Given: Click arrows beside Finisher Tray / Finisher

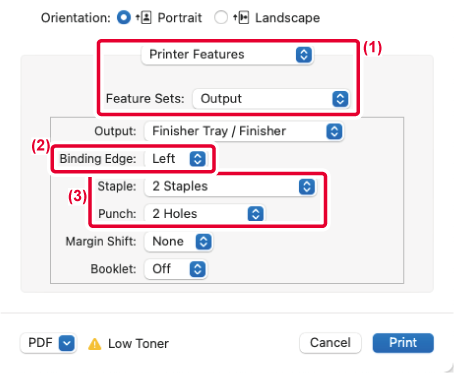Looking at the screenshot, I should (x=334, y=131).
